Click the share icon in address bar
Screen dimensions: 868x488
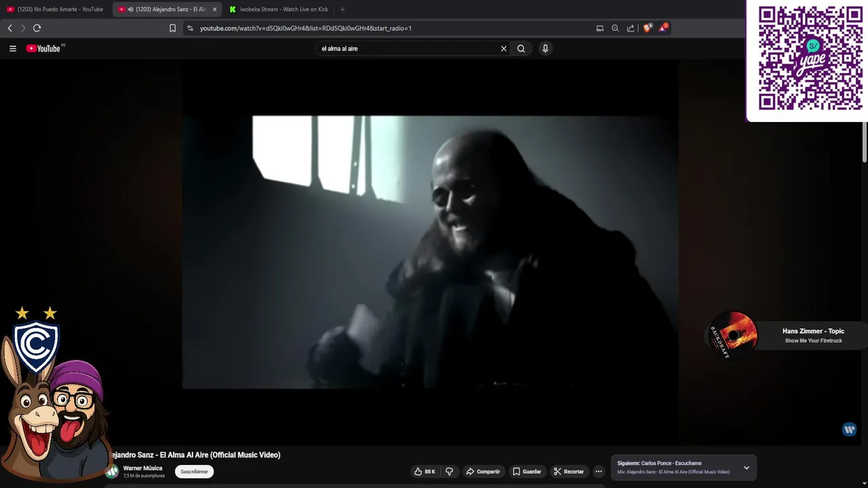[631, 28]
